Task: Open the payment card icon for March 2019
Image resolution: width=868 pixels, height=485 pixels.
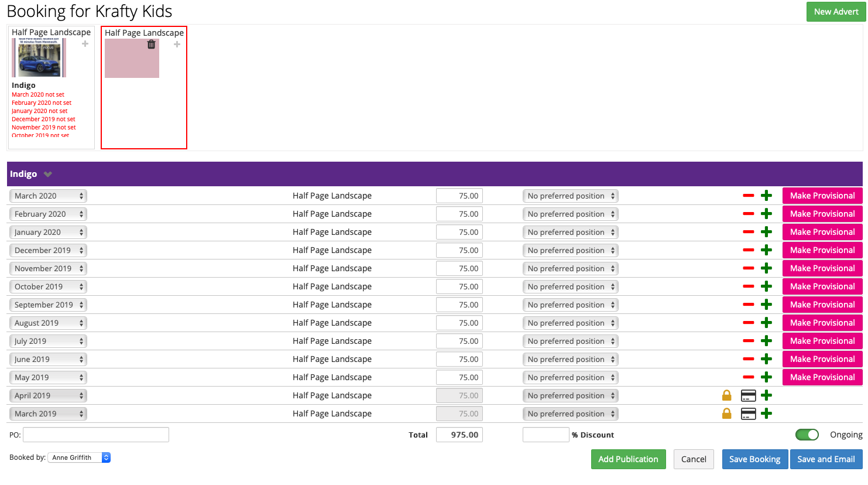Action: pyautogui.click(x=748, y=414)
